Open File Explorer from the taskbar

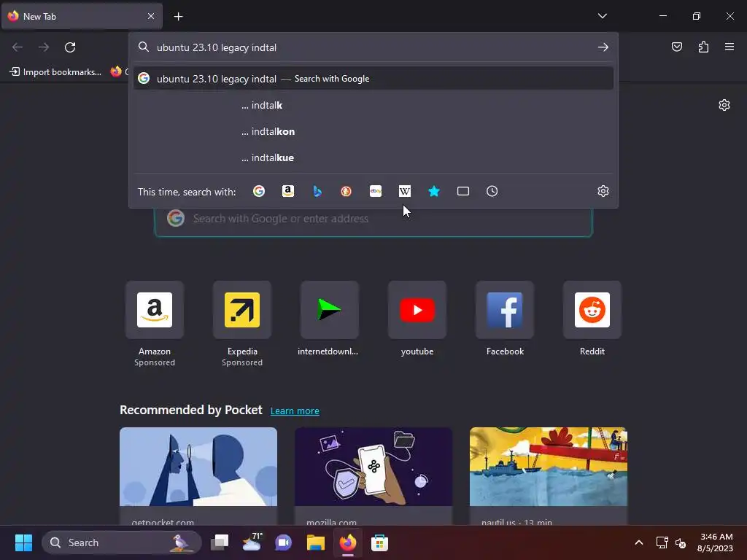(x=315, y=542)
